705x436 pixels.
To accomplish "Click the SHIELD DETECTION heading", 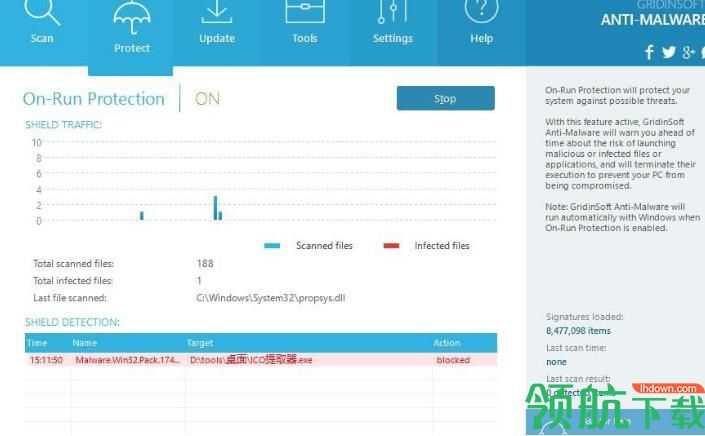I will 72,322.
